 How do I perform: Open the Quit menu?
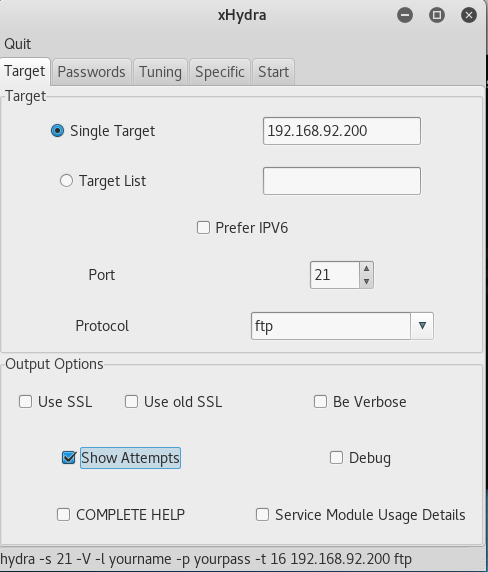tap(18, 44)
